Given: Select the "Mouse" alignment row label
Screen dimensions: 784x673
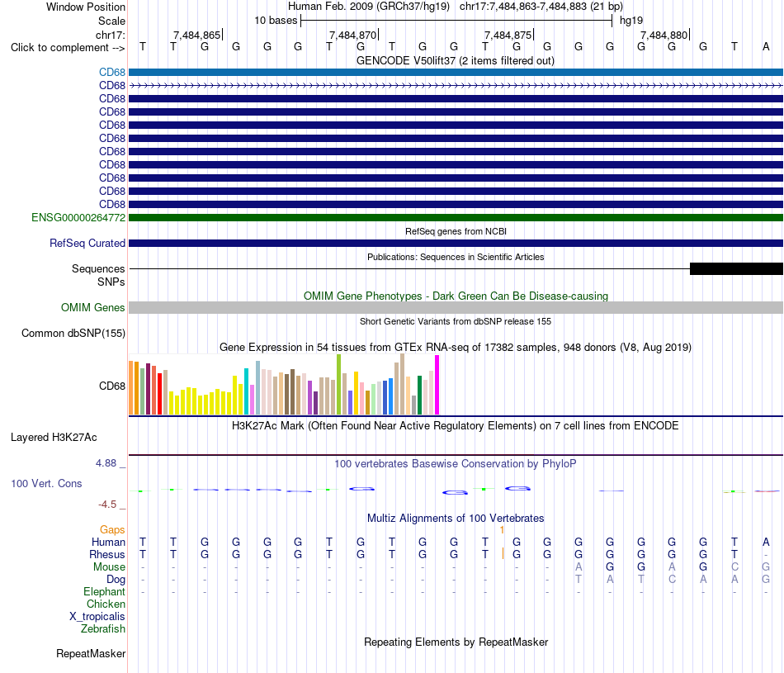Looking at the screenshot, I should coord(109,567).
